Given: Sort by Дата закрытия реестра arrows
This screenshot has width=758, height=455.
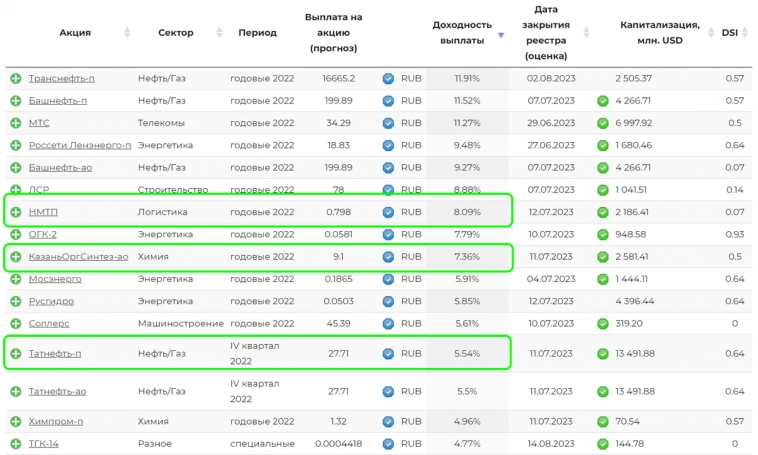Looking at the screenshot, I should tap(586, 32).
